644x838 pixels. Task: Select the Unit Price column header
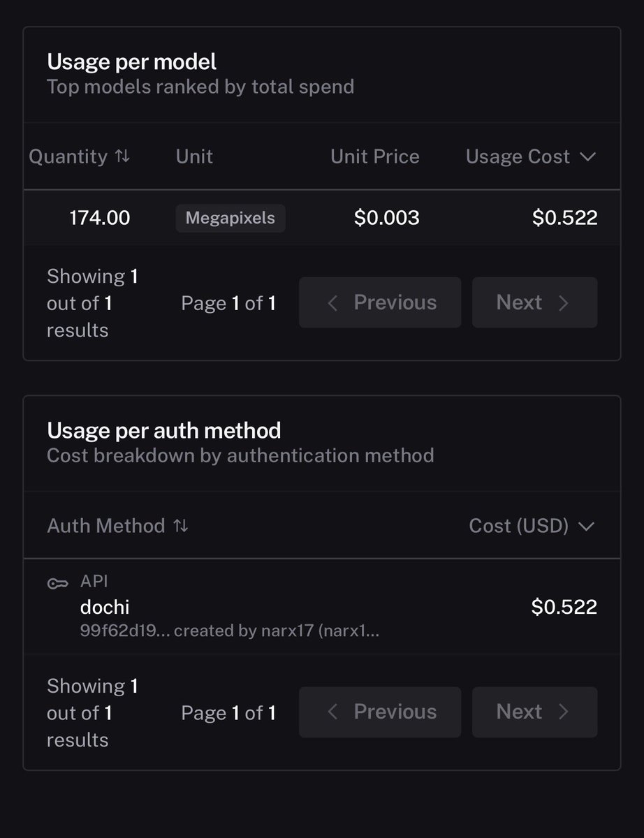374,156
